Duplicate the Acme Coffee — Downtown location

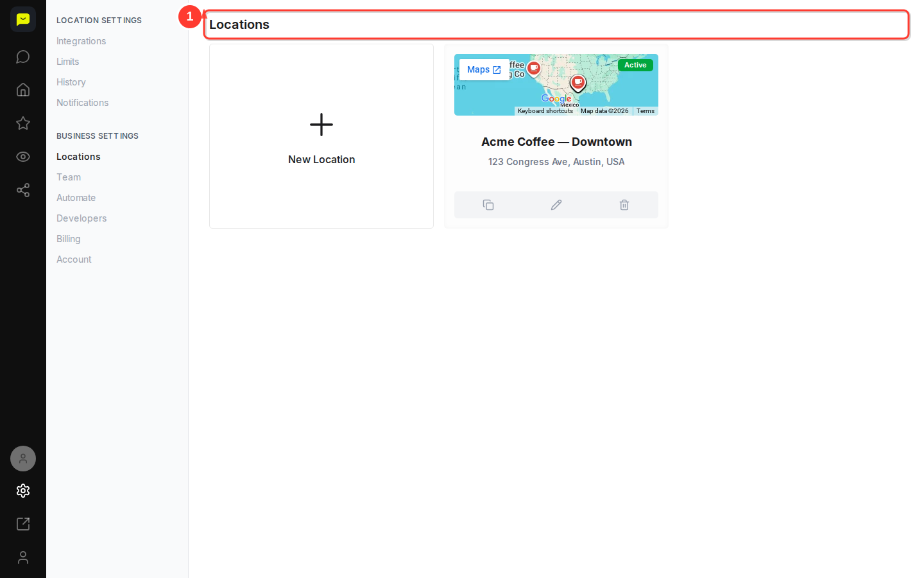pos(488,205)
